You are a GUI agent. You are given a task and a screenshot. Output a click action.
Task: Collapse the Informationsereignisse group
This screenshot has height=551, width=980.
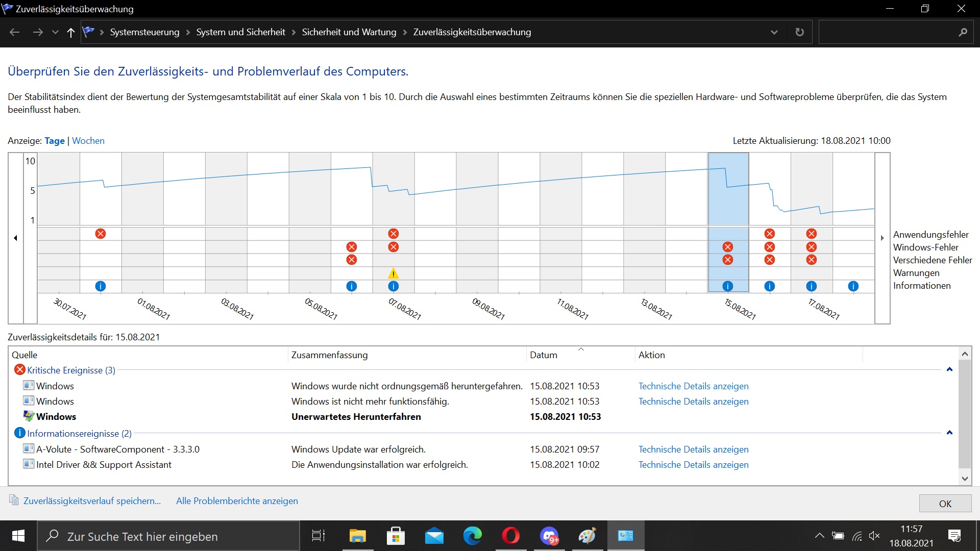[x=949, y=433]
